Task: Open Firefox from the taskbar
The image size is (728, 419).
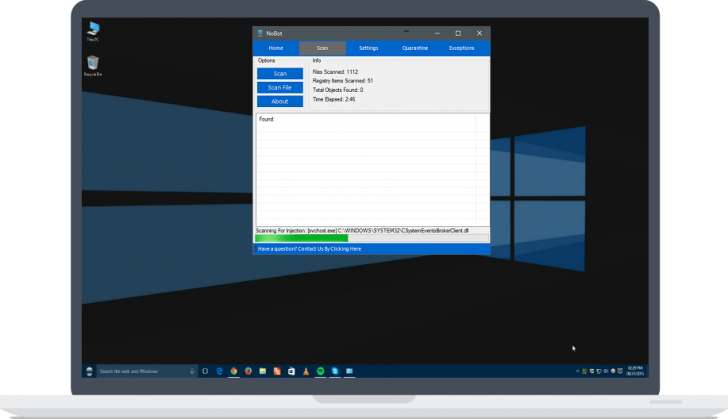Action: tap(248, 371)
